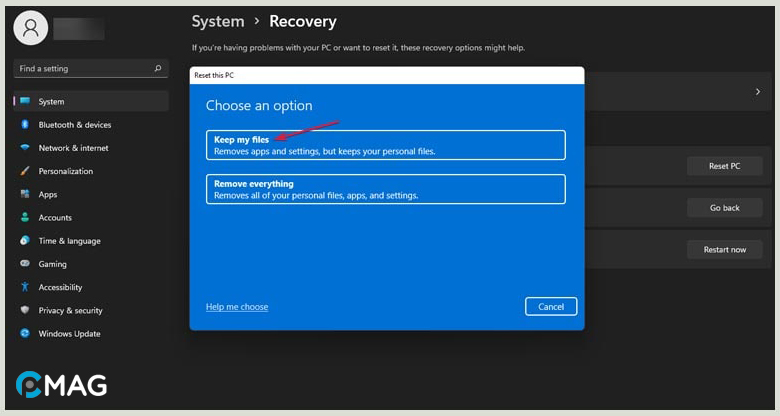Click the user profile avatar

click(31, 28)
